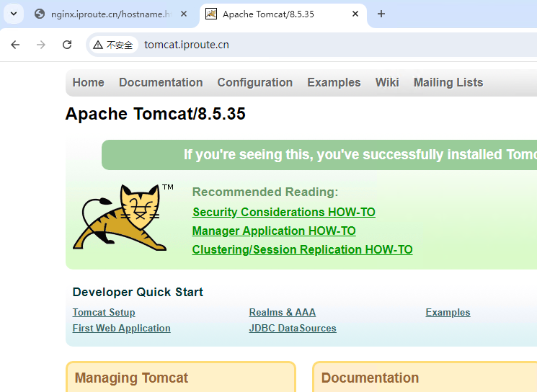Click the address bar URL field
537x392 pixels.
pyautogui.click(x=288, y=45)
